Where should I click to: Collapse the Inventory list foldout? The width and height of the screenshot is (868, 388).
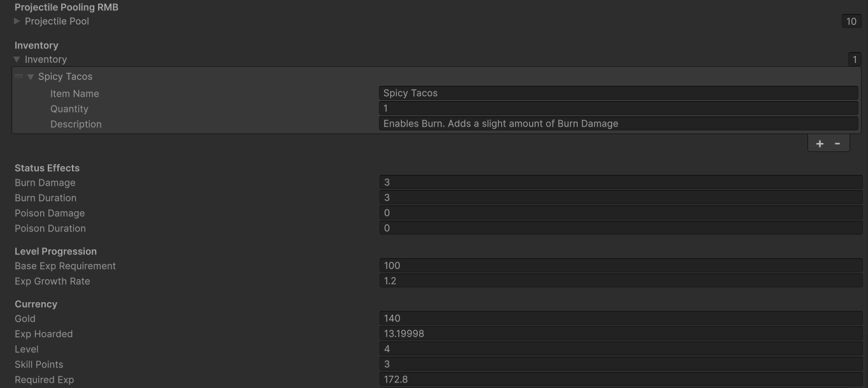(17, 59)
